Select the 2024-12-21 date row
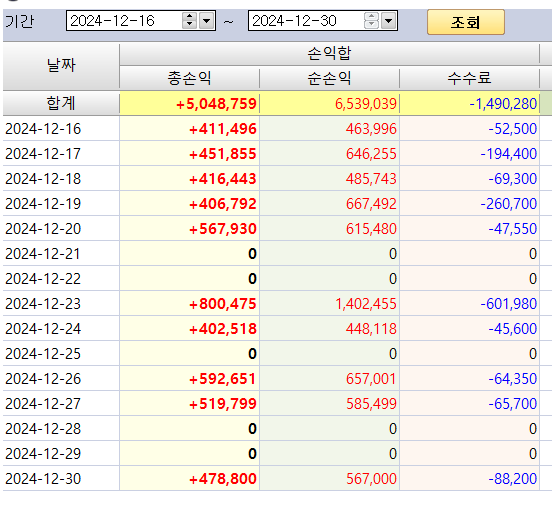This screenshot has width=552, height=510. [x=43, y=254]
